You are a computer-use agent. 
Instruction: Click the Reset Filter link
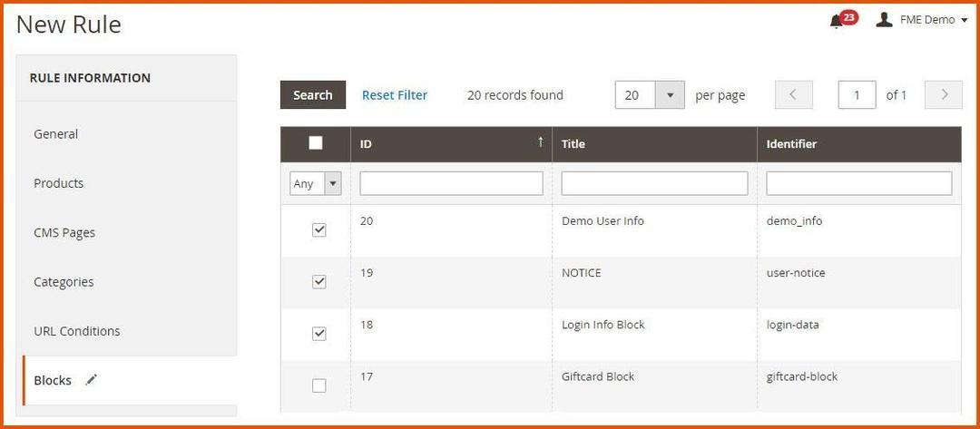[395, 95]
